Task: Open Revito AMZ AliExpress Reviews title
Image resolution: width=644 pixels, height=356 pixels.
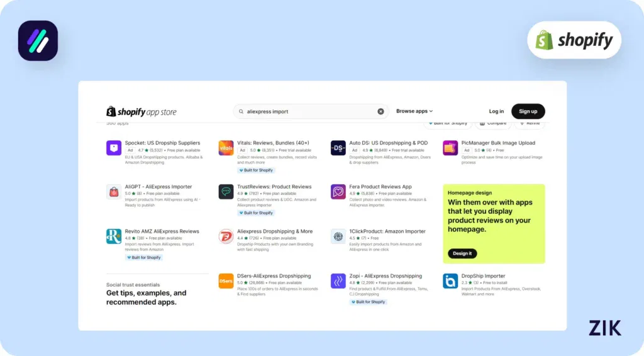Action: pyautogui.click(x=162, y=231)
